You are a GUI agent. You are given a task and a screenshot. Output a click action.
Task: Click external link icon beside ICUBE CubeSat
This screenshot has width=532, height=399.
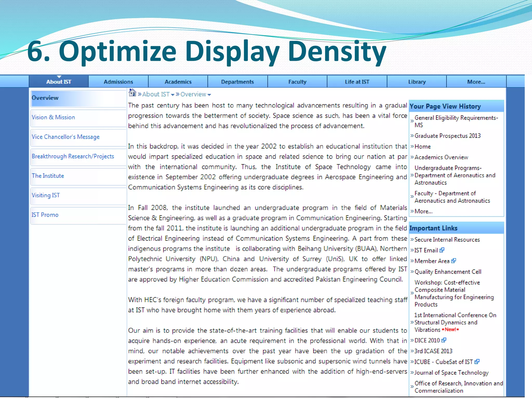(x=477, y=362)
